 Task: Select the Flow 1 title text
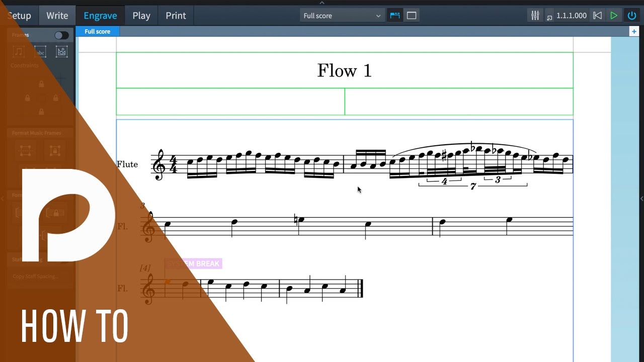tap(345, 70)
